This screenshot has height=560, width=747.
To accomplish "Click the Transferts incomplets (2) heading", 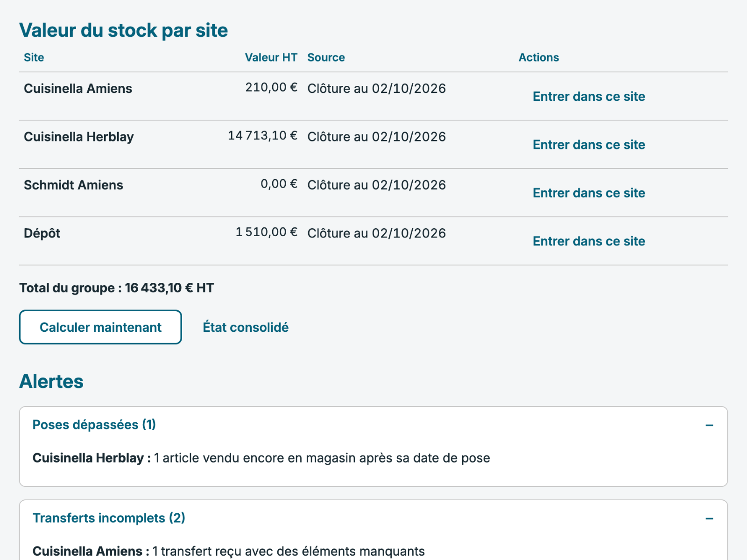I will pyautogui.click(x=109, y=518).
